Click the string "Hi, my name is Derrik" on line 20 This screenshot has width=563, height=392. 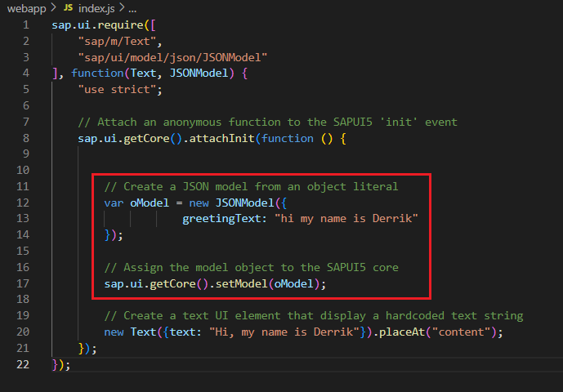(284, 332)
